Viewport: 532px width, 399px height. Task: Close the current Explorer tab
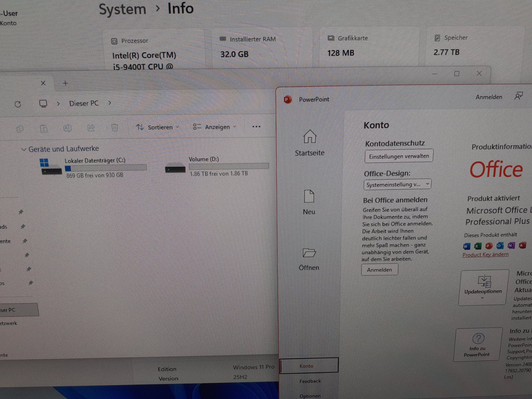pos(43,83)
